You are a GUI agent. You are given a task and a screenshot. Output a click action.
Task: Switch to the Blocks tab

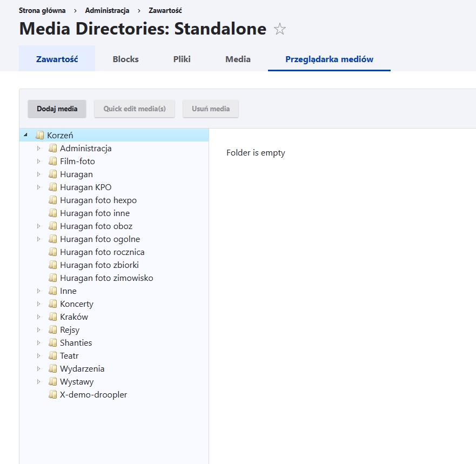(125, 59)
